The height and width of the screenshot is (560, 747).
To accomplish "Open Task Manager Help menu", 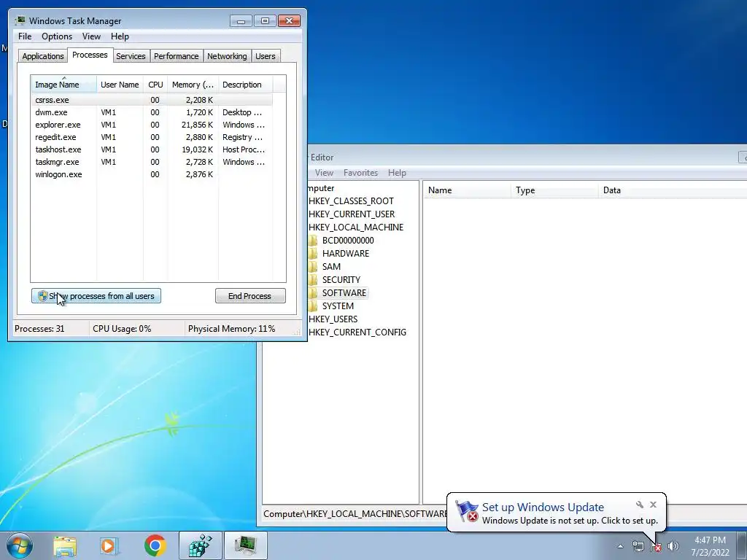I will point(120,36).
